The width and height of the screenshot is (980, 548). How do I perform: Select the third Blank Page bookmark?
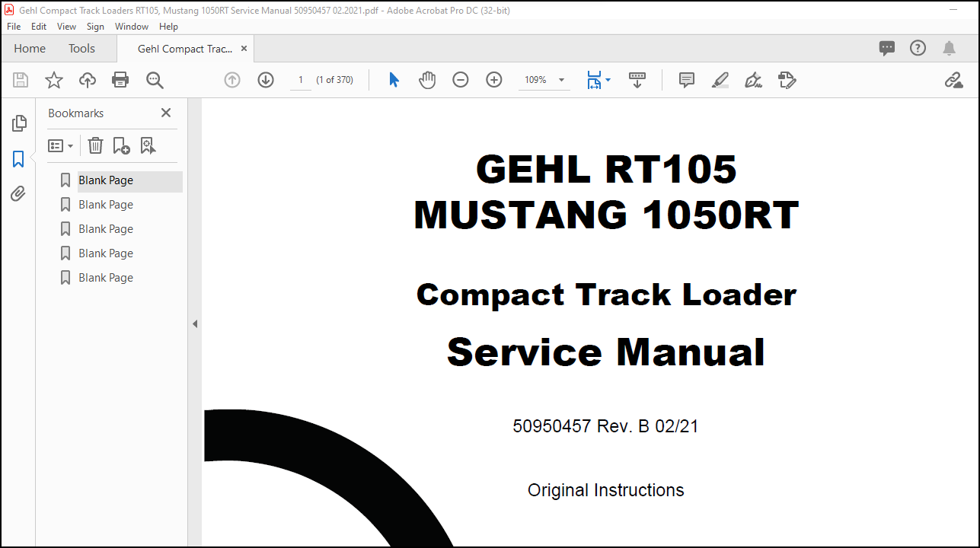106,229
